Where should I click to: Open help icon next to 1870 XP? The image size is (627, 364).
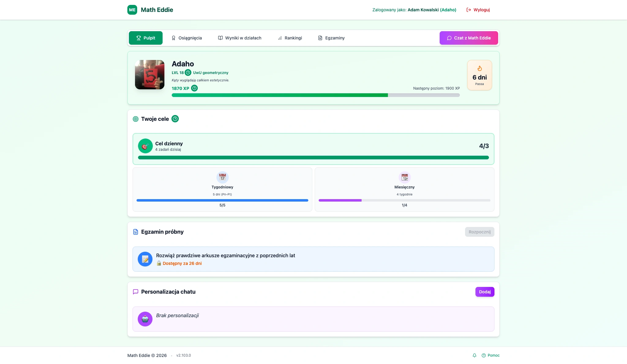[194, 88]
